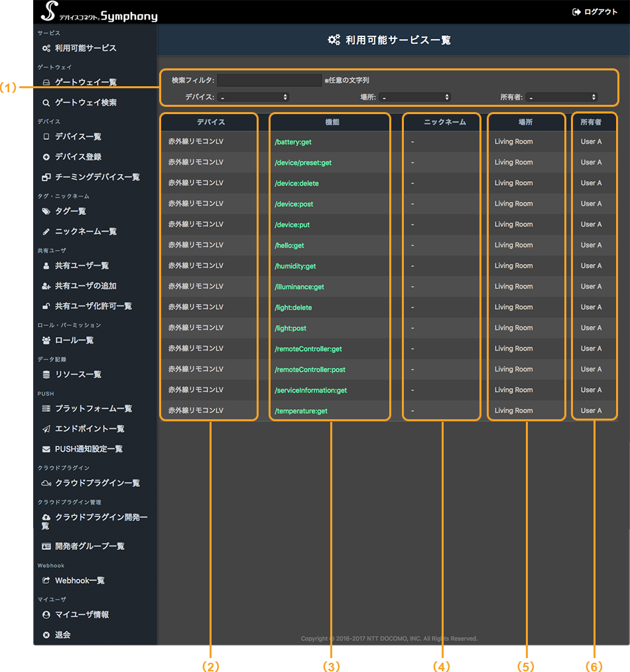Open the /light:post function link
The width and height of the screenshot is (630, 672).
pos(290,328)
